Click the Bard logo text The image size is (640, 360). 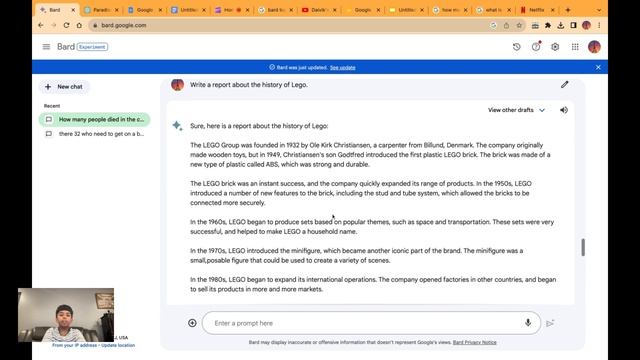[66, 47]
